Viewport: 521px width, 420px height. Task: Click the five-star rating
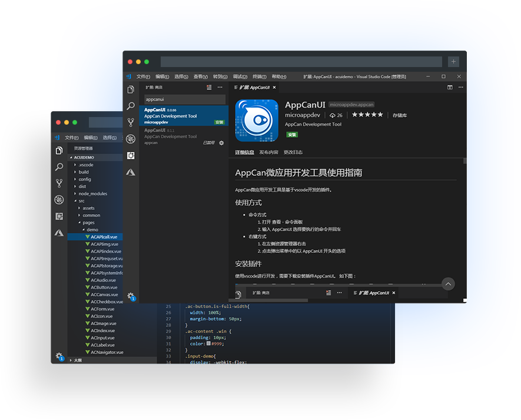367,115
